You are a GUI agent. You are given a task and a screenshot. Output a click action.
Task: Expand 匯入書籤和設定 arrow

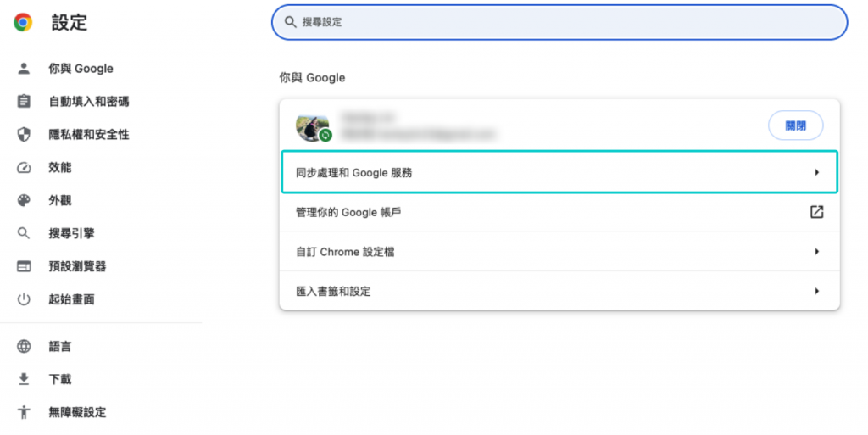tap(816, 291)
